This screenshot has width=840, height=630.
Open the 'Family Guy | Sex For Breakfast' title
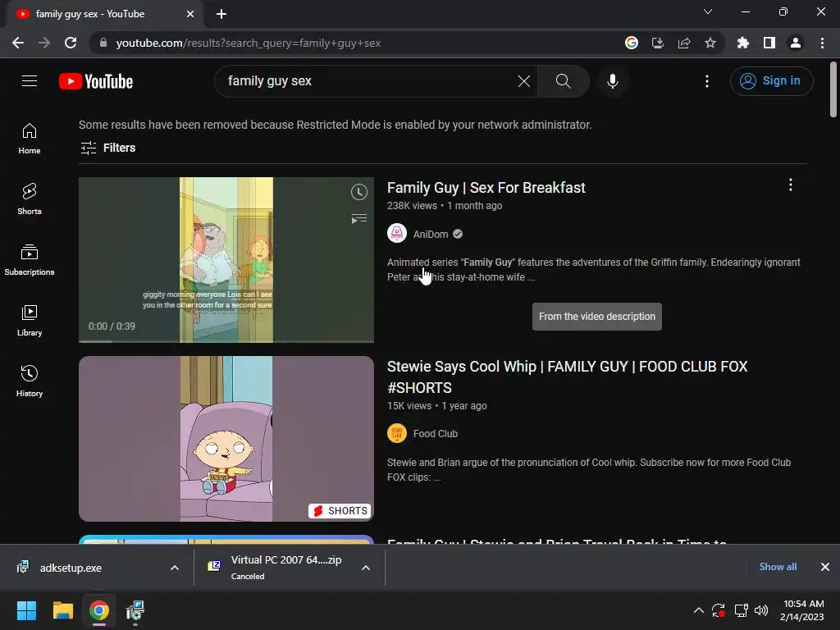(486, 188)
